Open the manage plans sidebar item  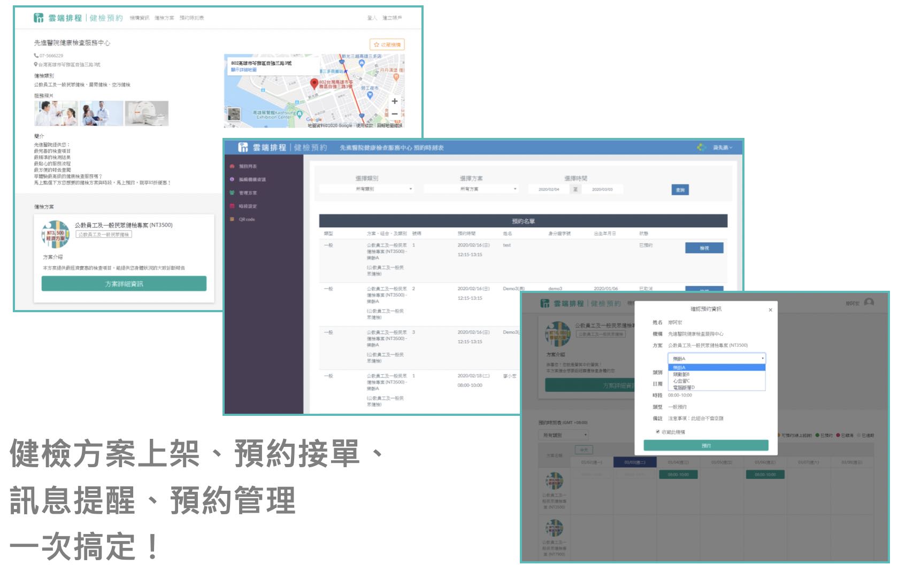(248, 193)
